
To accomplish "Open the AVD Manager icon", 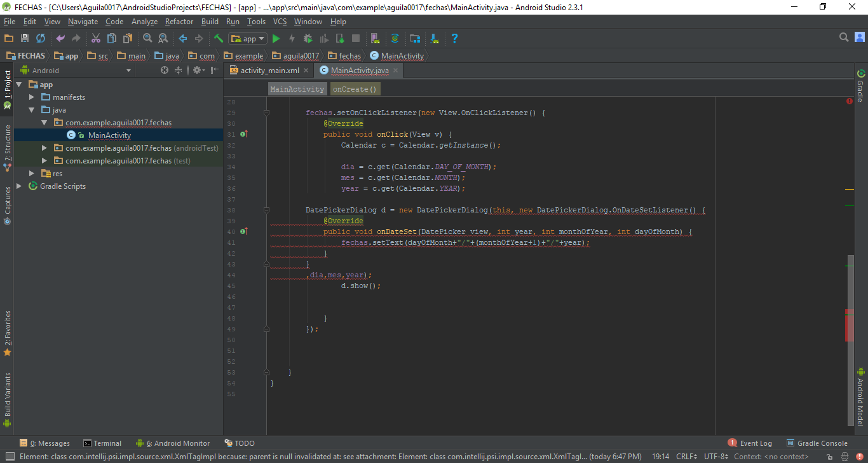I will (x=375, y=39).
